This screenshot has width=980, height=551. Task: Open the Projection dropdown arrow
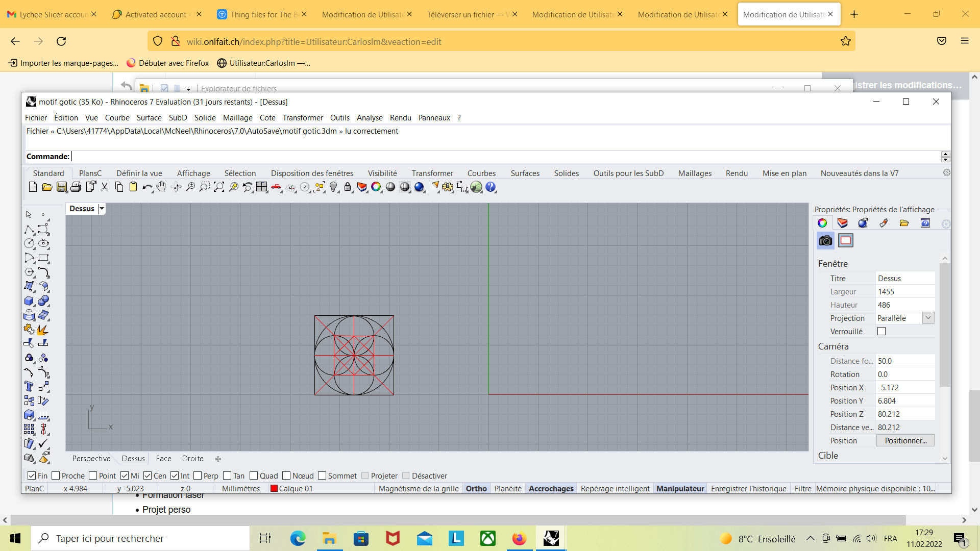coord(928,318)
